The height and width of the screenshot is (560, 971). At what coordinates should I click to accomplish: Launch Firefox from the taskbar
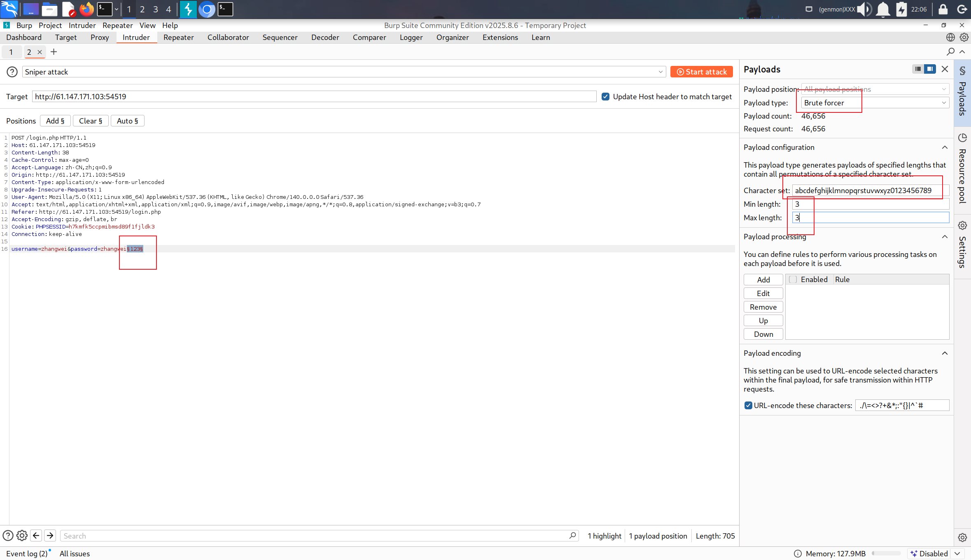(x=86, y=9)
